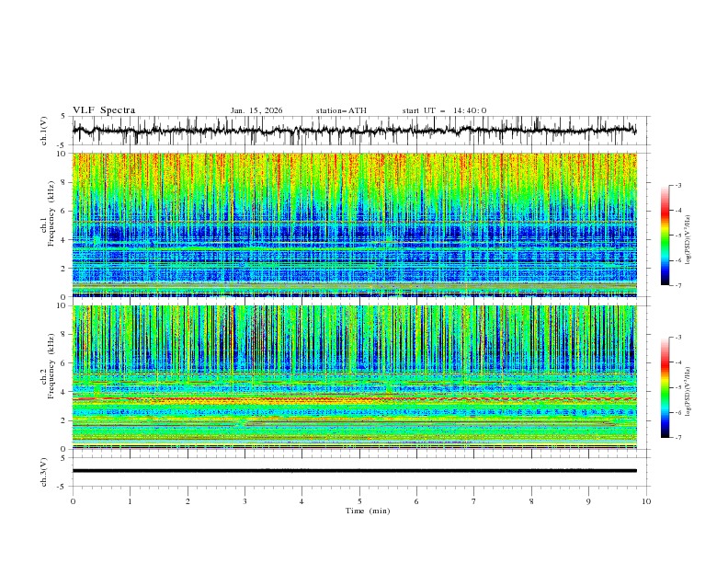Screen dimensions: 728x563
Task: Click time axis tick label '8'
Action: [531, 501]
